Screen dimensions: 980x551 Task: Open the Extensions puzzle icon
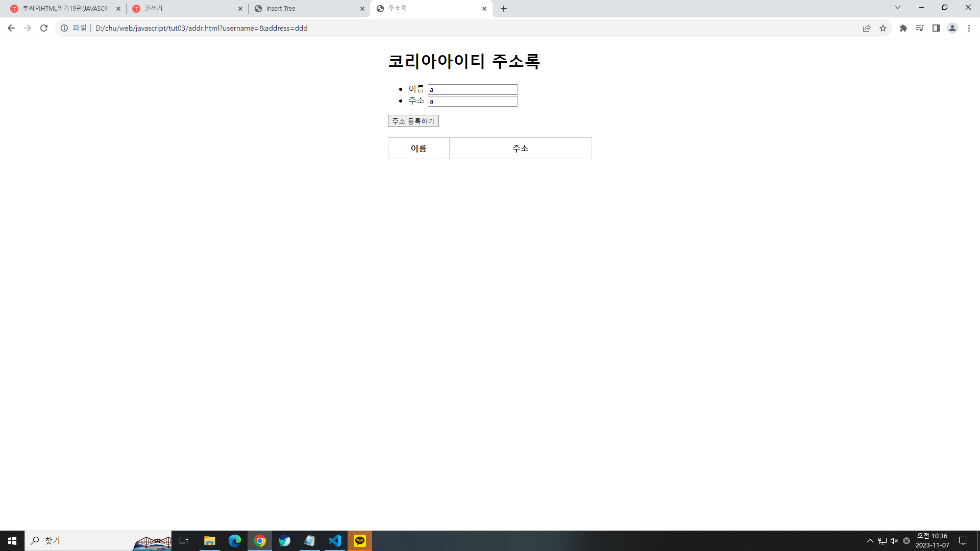[903, 28]
